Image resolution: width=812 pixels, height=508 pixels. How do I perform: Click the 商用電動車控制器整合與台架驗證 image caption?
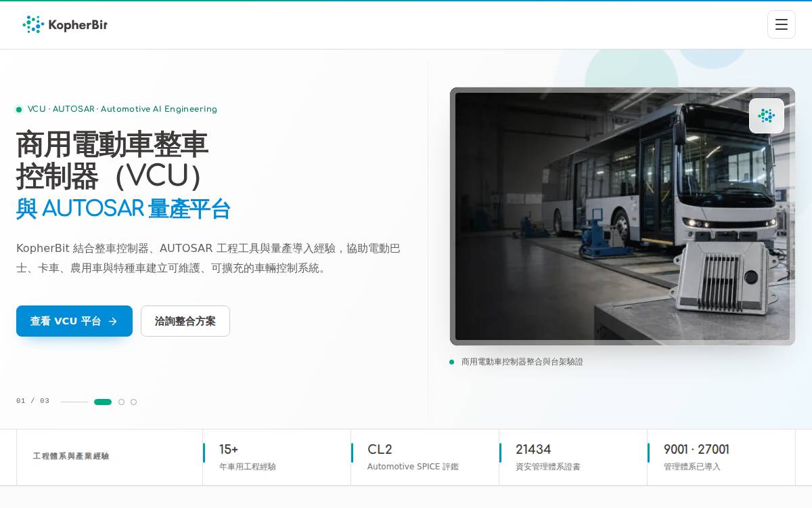[522, 362]
